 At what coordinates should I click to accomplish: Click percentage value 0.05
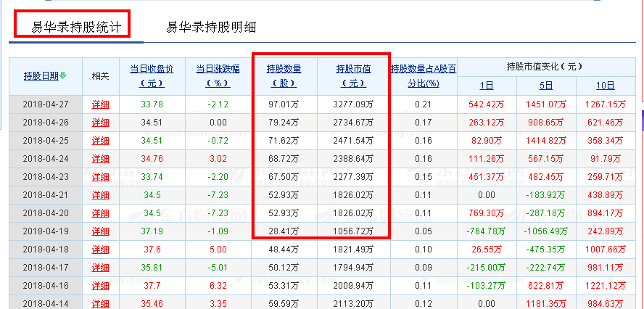point(424,231)
